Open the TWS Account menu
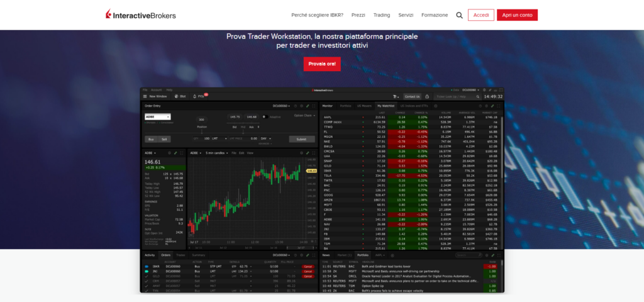The width and height of the screenshot is (644, 302). click(x=156, y=89)
